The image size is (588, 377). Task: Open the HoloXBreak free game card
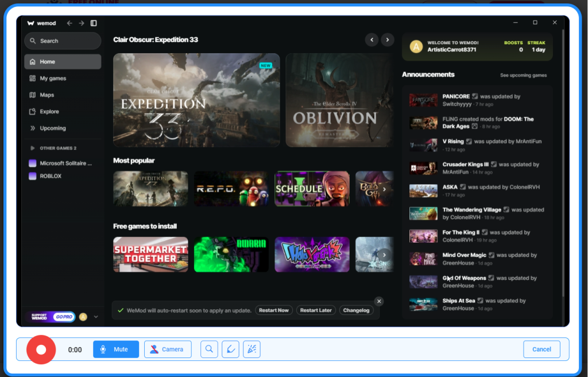(312, 254)
